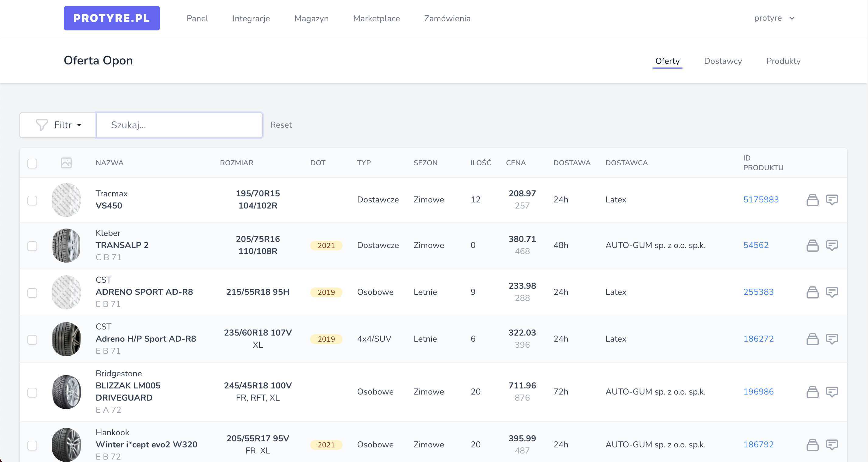Switch to the Dostawcy tab
This screenshot has width=868, height=462.
[x=722, y=61]
